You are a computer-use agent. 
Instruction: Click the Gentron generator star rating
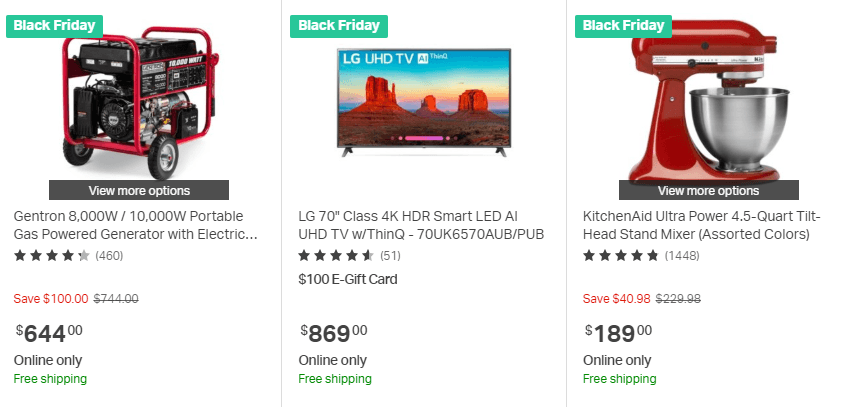coord(52,256)
